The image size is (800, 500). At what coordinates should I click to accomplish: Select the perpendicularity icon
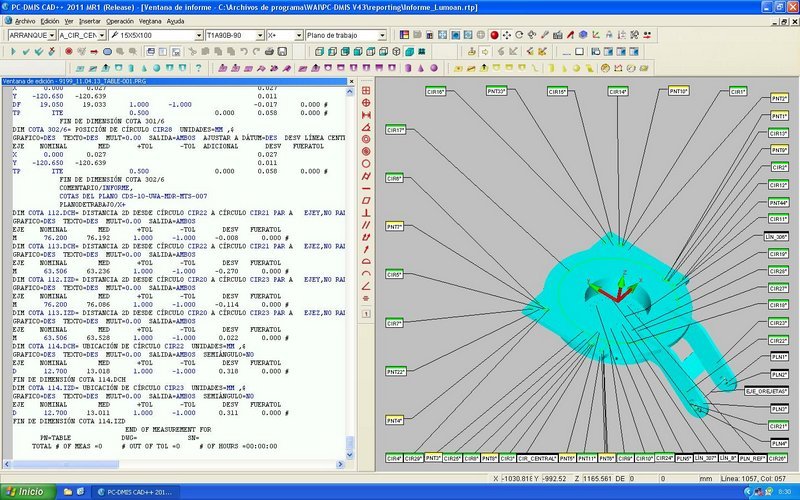(x=366, y=213)
